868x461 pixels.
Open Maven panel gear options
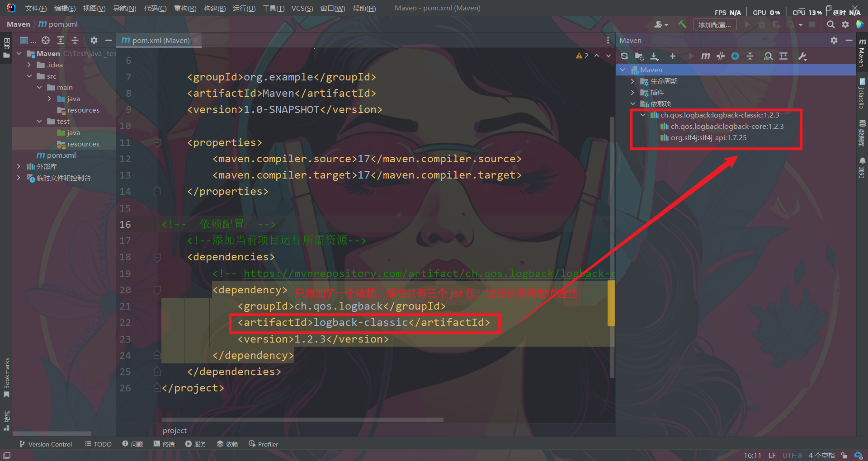tap(834, 40)
